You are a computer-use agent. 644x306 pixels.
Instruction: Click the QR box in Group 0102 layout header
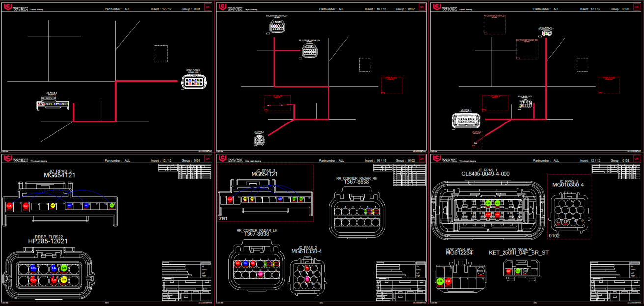421,7
